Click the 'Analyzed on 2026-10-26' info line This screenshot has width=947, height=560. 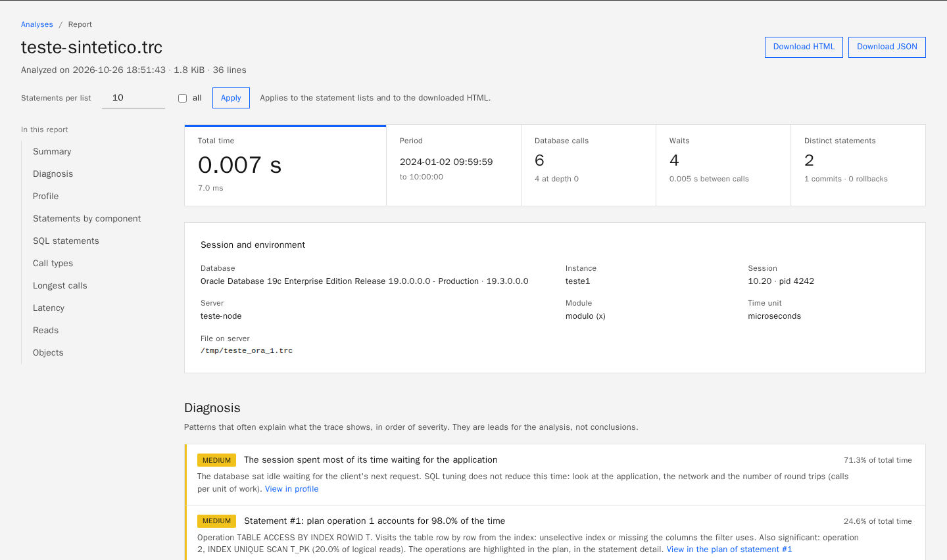pos(134,70)
